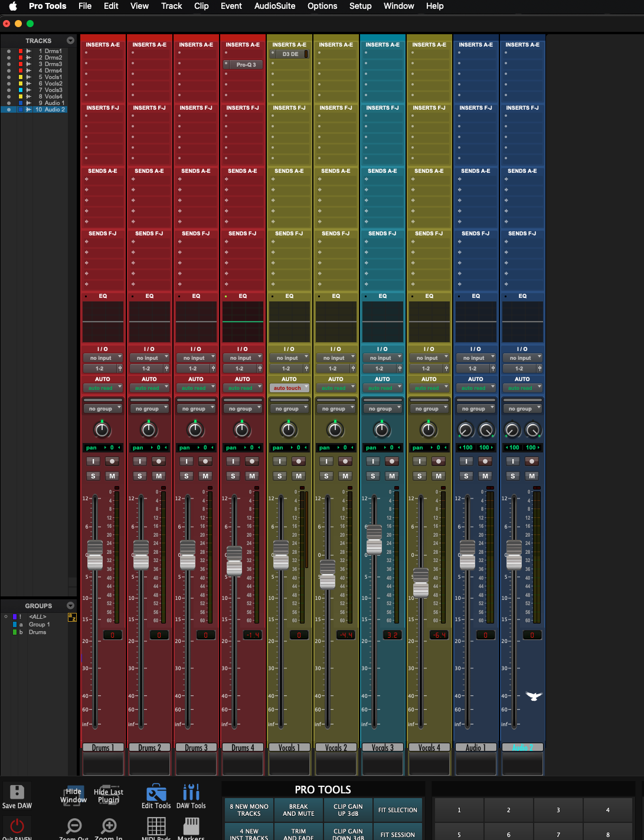The image size is (644, 840).
Task: Solo the Audio 2 track
Action: [513, 476]
